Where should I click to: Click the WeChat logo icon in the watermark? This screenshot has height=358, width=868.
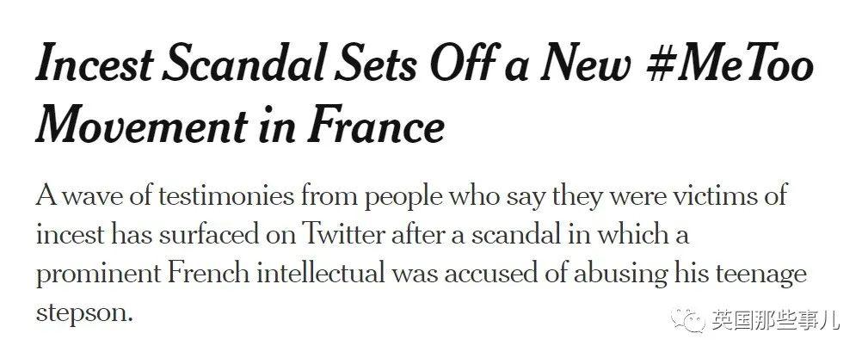pyautogui.click(x=688, y=320)
